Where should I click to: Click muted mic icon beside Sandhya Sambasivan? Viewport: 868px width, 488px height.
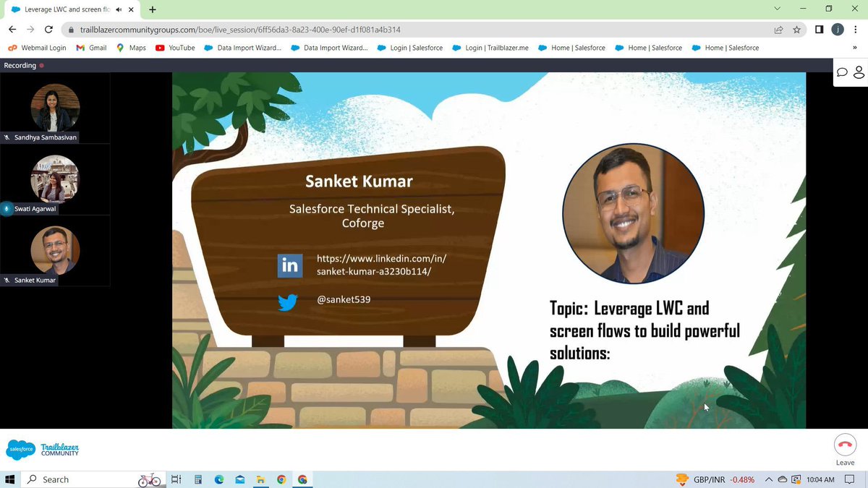(x=7, y=137)
